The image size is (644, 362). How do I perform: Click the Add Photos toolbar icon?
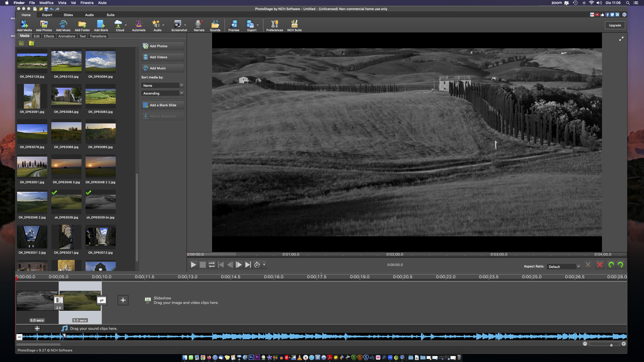coord(44,25)
